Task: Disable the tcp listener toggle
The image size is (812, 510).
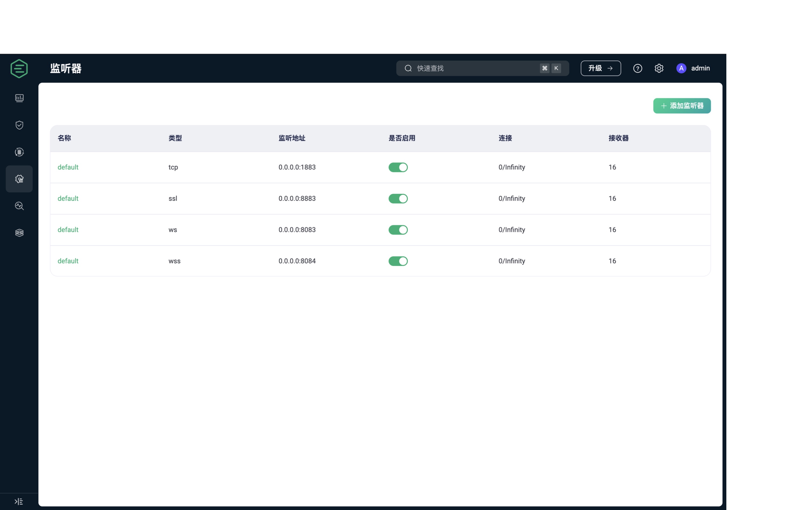Action: point(398,167)
